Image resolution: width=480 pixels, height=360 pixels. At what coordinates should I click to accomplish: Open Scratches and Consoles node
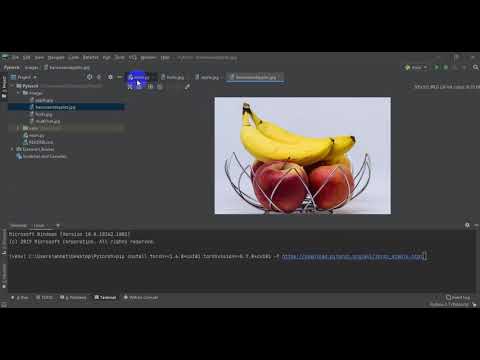click(x=42, y=156)
